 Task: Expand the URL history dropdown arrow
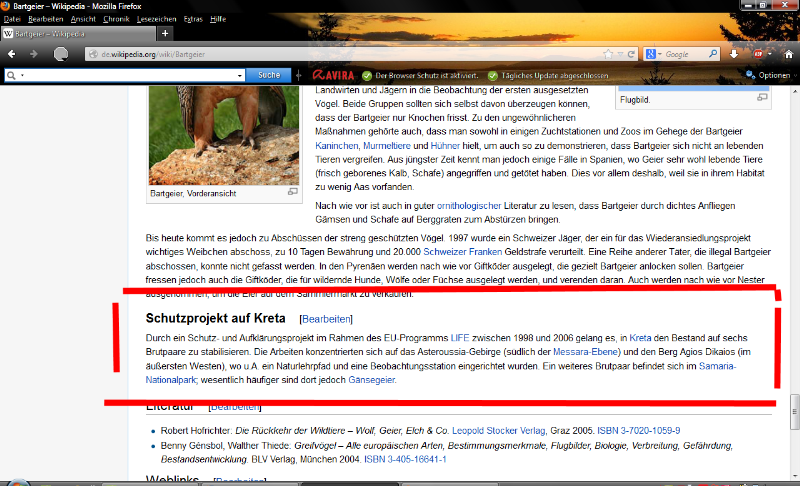(620, 54)
